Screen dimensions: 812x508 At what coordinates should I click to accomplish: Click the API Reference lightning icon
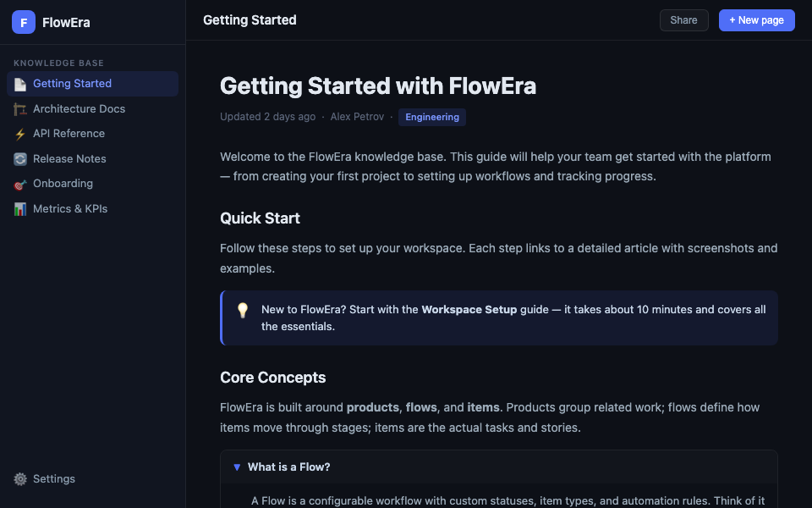tap(20, 134)
